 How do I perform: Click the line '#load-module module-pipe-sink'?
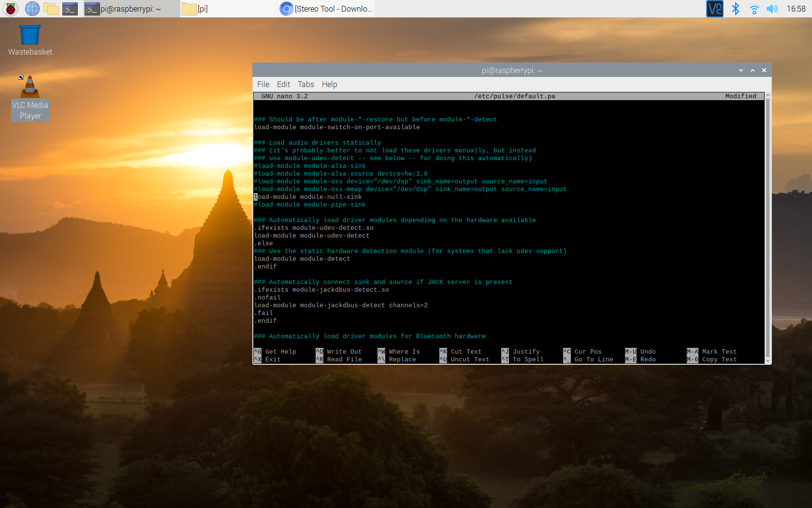click(310, 205)
